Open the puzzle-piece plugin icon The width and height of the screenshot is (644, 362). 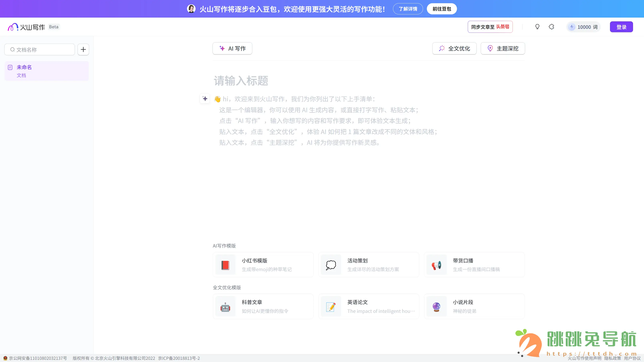click(551, 27)
